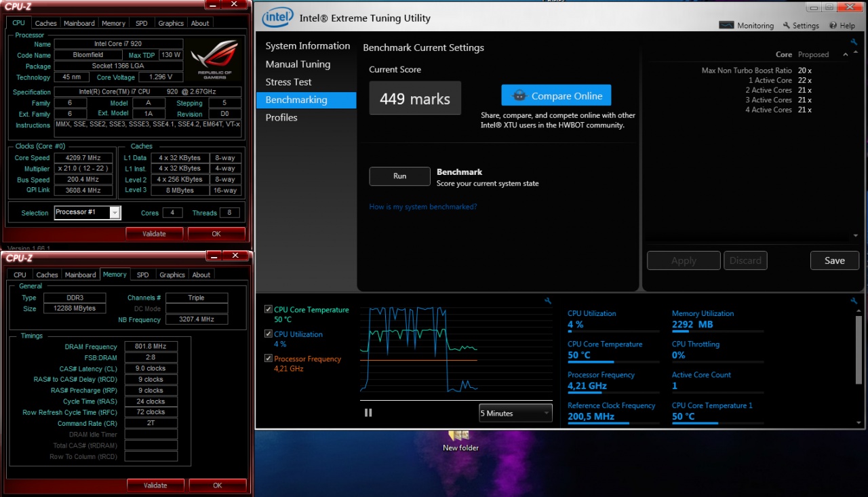Click the Memory Utilization 2292 MB progress bar

click(x=717, y=332)
